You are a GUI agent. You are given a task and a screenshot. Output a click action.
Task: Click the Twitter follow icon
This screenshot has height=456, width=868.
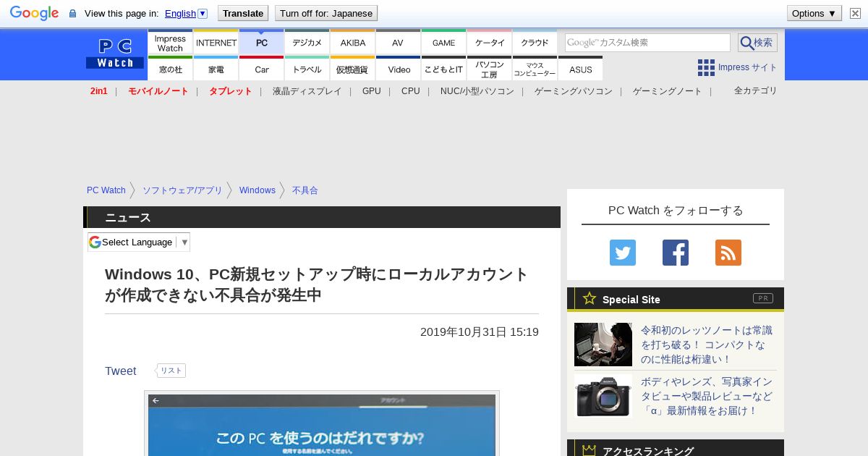(x=623, y=253)
